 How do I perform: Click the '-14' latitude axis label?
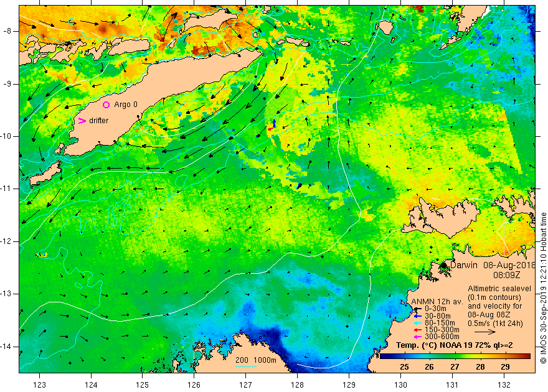[6, 347]
